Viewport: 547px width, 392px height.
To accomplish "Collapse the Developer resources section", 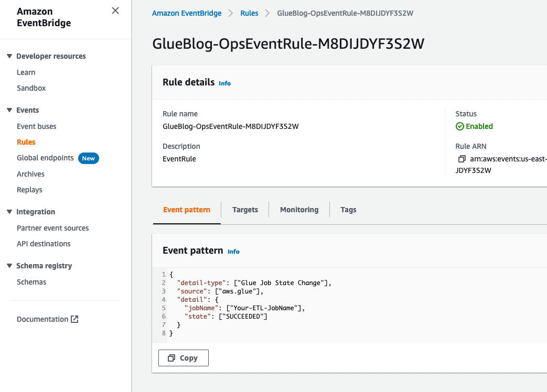I will pos(9,56).
